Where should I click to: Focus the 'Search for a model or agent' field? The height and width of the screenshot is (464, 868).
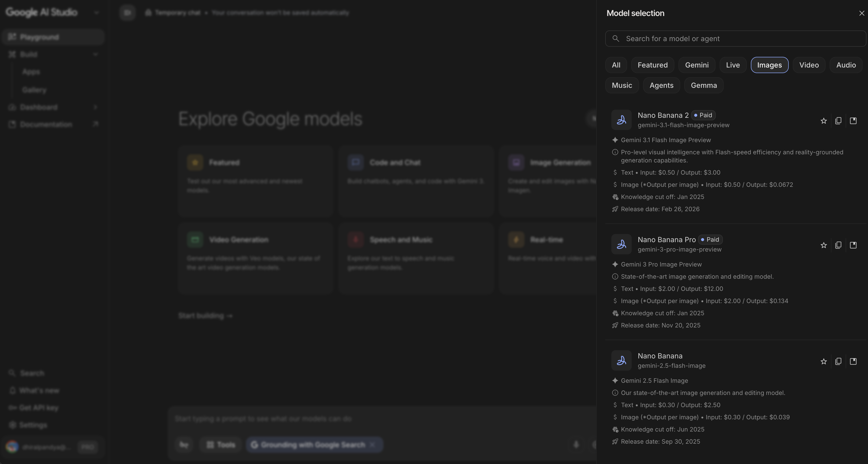tap(736, 38)
